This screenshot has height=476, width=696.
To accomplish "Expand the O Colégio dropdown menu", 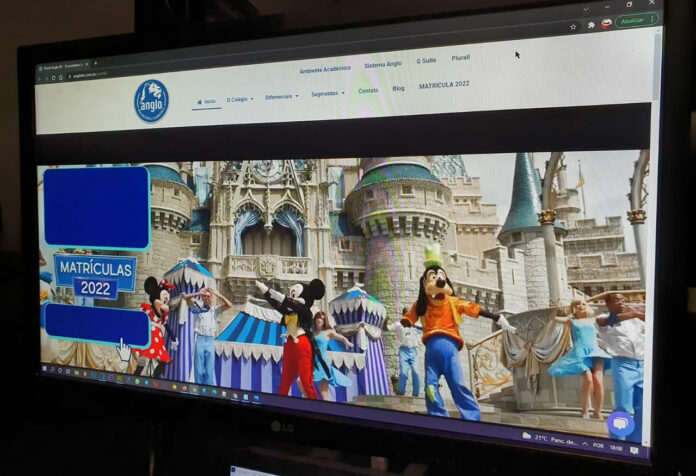I will 240,99.
